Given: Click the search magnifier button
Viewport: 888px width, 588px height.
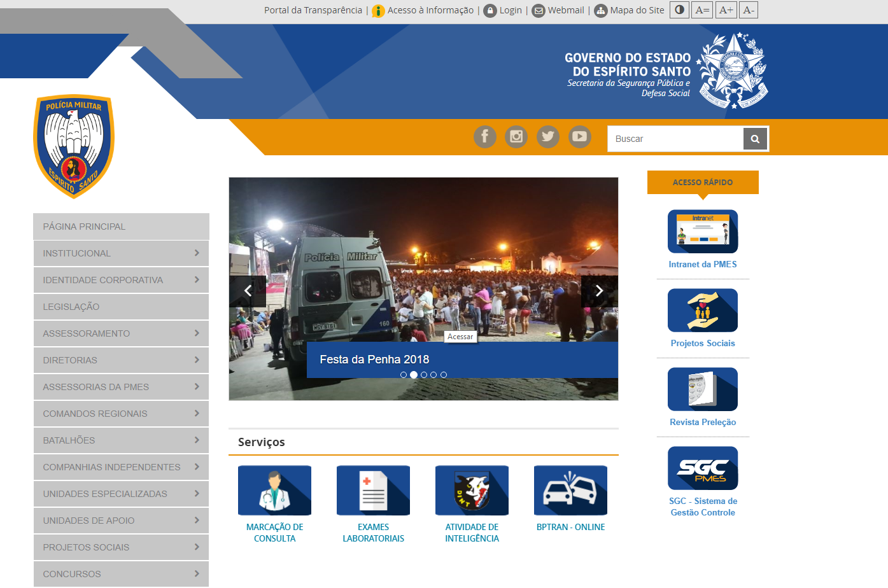Looking at the screenshot, I should (x=755, y=139).
